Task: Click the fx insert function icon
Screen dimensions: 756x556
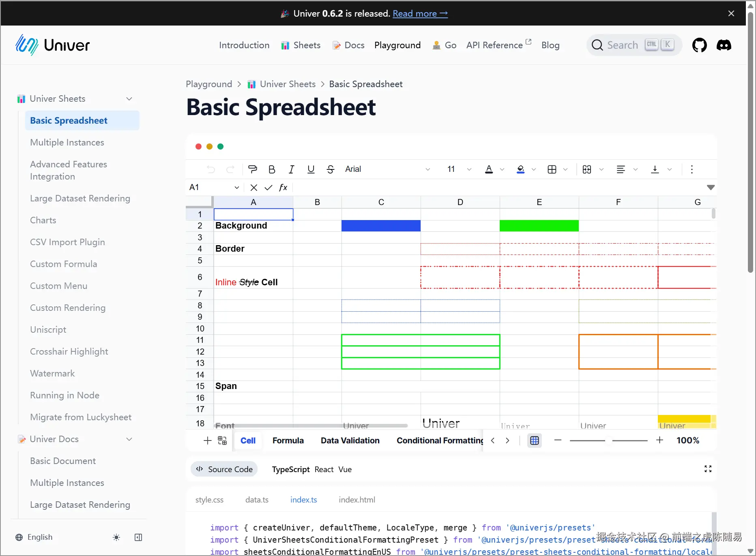Action: coord(283,187)
